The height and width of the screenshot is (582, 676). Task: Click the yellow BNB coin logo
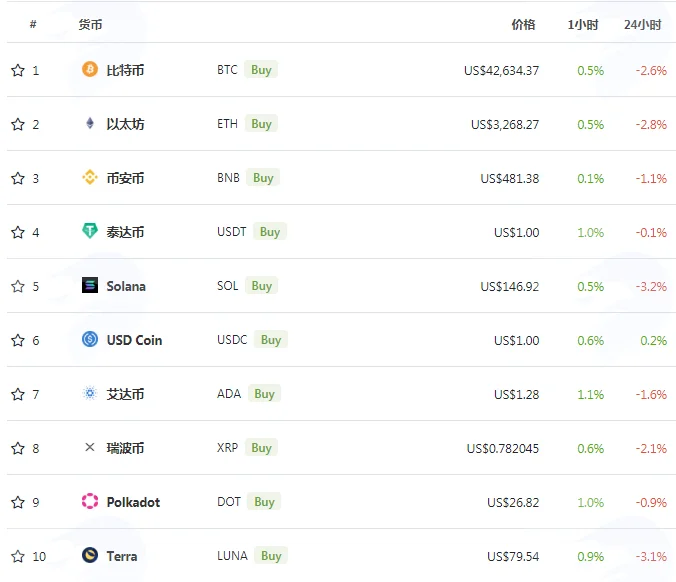pos(90,177)
